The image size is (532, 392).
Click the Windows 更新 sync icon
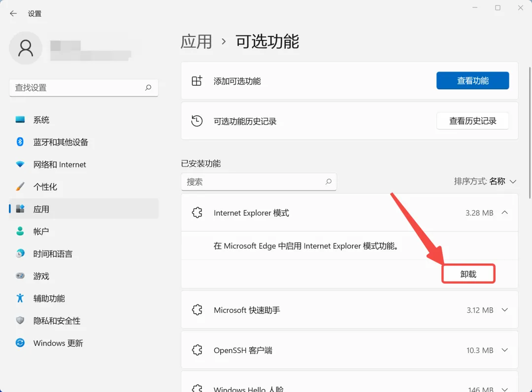click(20, 343)
